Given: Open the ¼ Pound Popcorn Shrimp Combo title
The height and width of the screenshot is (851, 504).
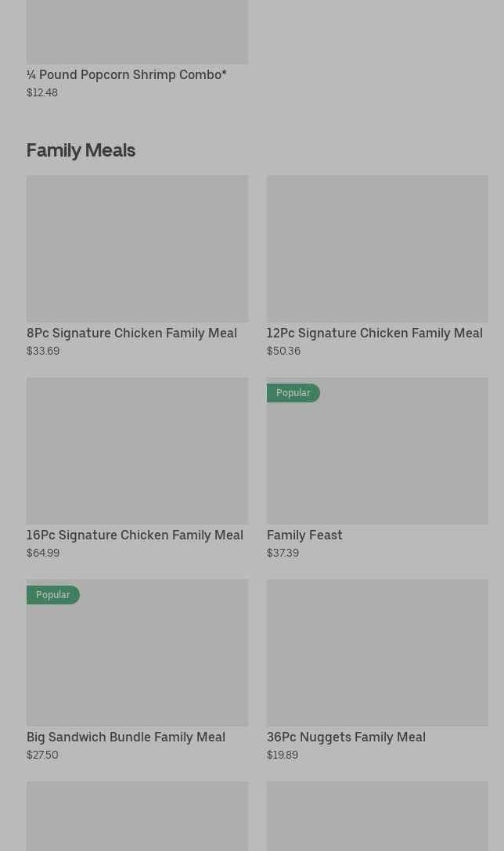Looking at the screenshot, I should pyautogui.click(x=126, y=75).
